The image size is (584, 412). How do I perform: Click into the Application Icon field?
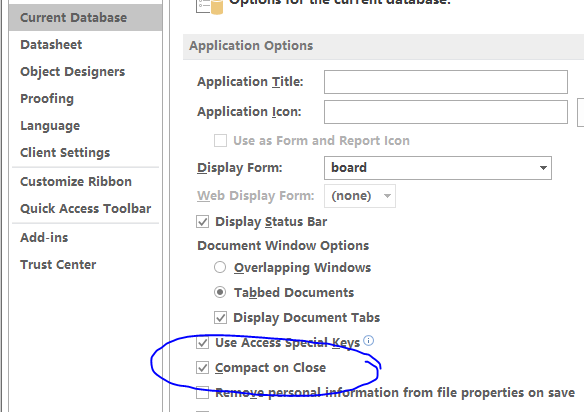click(x=445, y=112)
